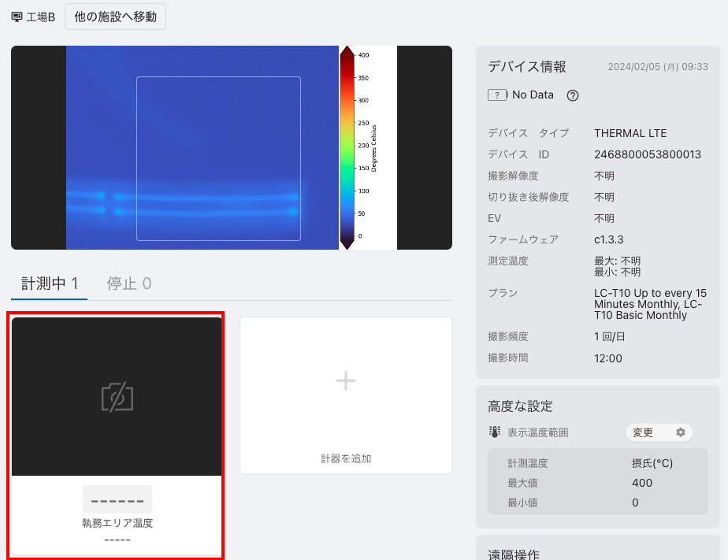Image resolution: width=728 pixels, height=560 pixels.
Task: Click the device ID 2468800053800013
Action: (647, 154)
